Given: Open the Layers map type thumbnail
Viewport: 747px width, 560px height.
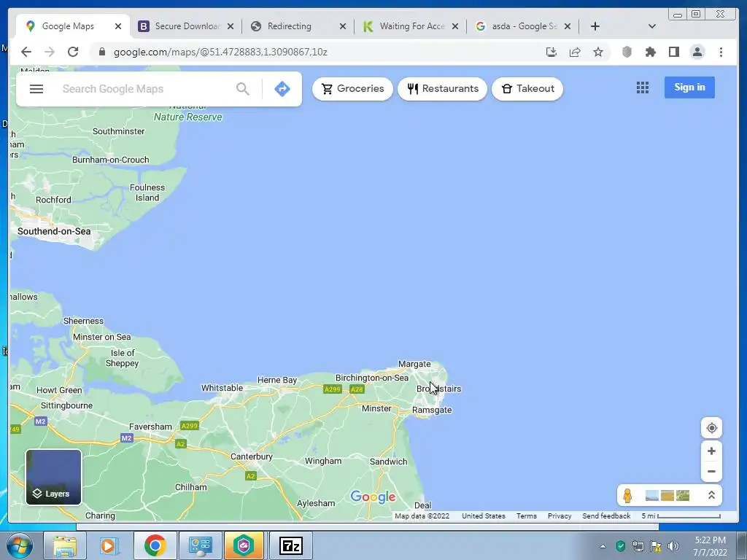Looking at the screenshot, I should point(54,477).
